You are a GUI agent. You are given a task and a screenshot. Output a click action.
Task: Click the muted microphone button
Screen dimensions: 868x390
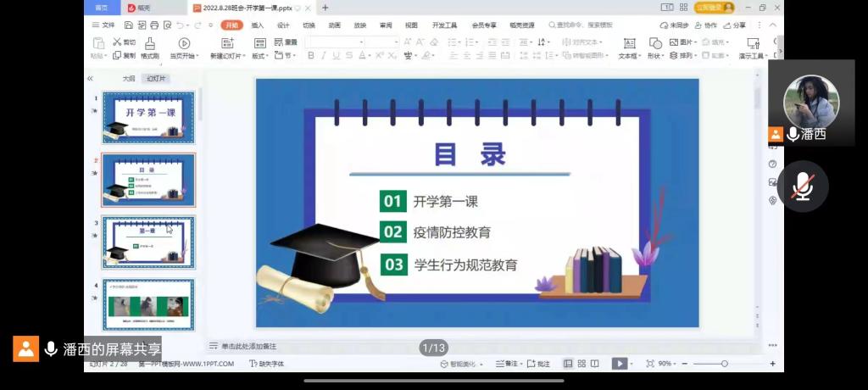tap(802, 186)
